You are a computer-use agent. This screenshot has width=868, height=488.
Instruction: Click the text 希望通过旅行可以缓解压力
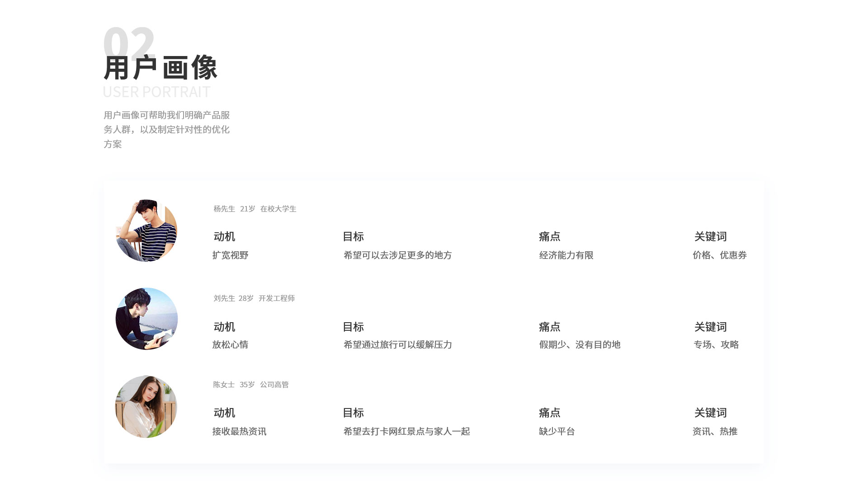(398, 345)
